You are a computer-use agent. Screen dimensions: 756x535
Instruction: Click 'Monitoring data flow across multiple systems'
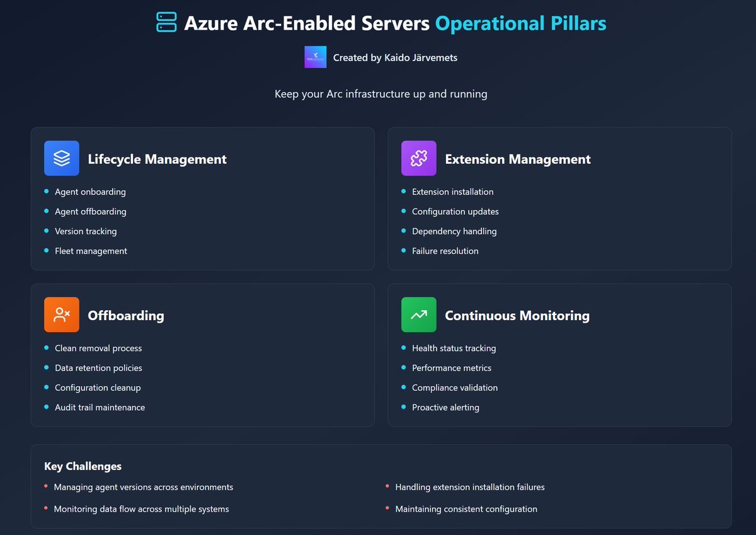(142, 509)
